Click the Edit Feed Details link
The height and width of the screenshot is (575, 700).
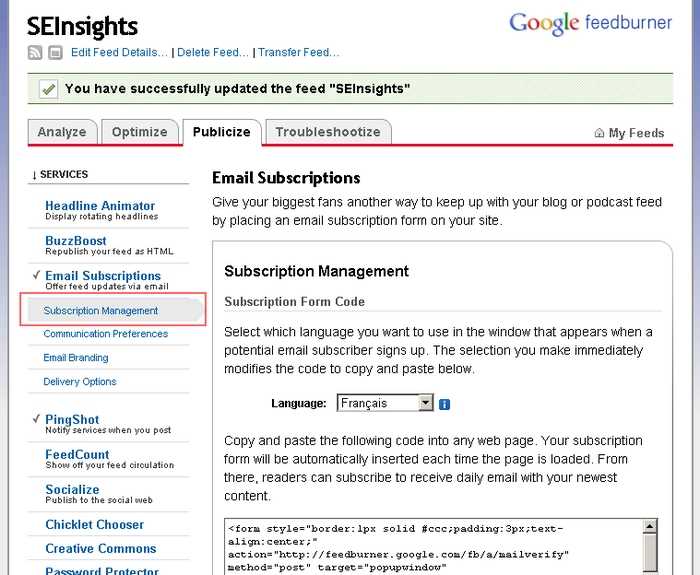[x=119, y=52]
